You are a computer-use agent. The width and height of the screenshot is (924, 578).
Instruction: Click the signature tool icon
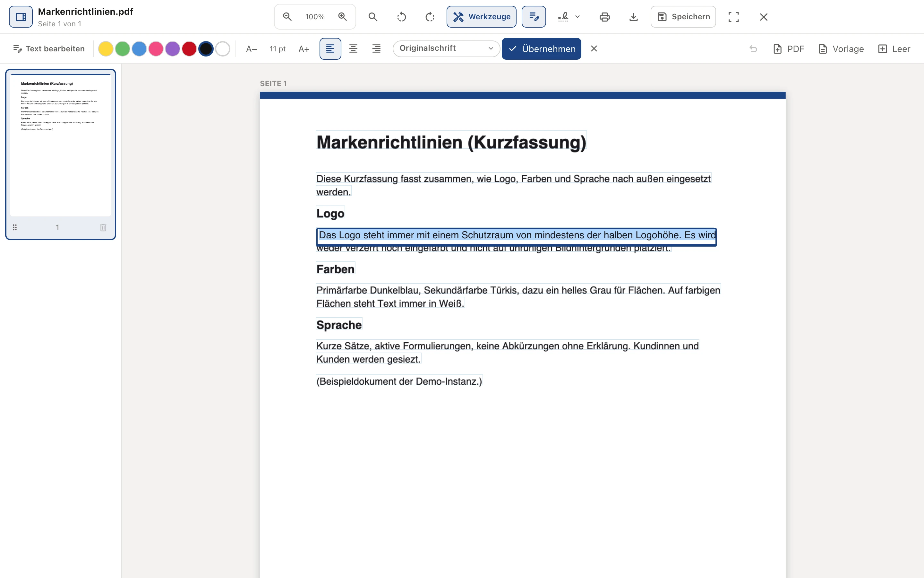563,17
